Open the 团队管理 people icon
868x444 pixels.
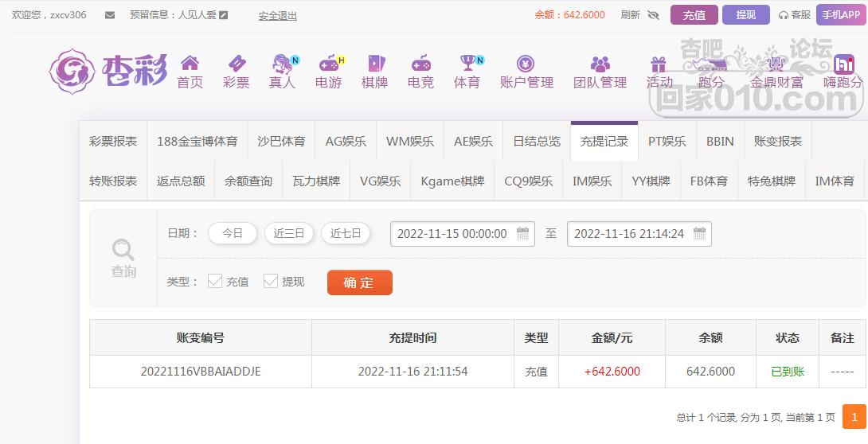[600, 63]
